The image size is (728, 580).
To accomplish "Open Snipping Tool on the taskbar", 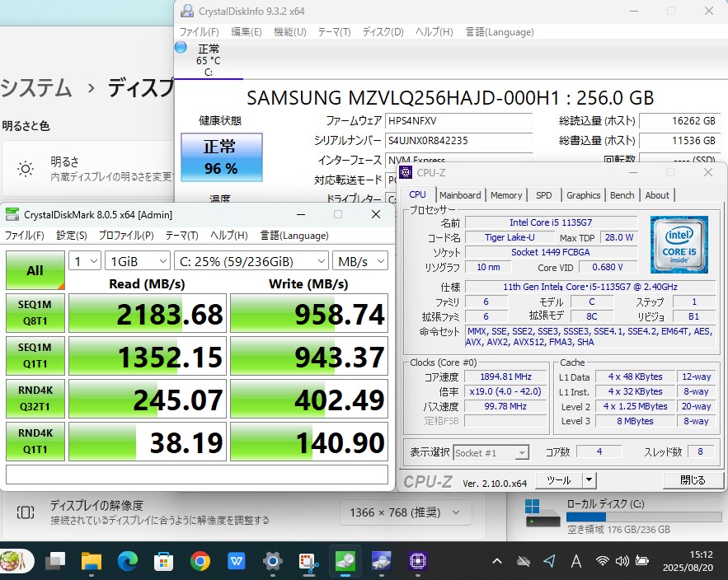I will pos(308,561).
